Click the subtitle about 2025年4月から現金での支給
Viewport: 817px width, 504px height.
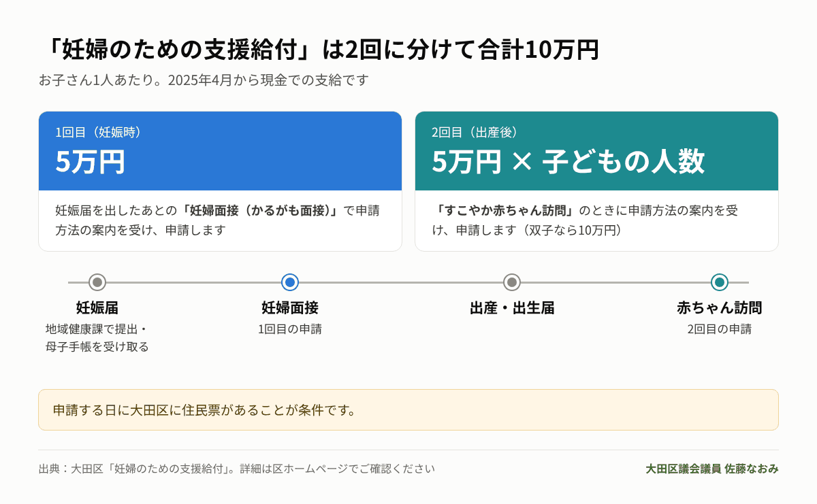point(204,80)
